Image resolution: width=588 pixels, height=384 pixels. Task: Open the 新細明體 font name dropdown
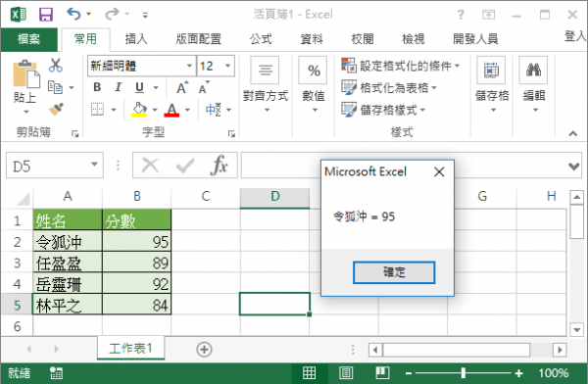pos(189,66)
